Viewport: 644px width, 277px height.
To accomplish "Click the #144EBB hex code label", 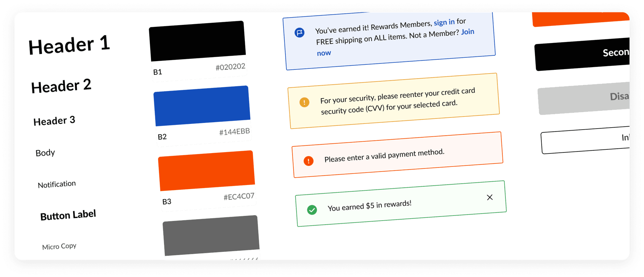I will (x=234, y=132).
